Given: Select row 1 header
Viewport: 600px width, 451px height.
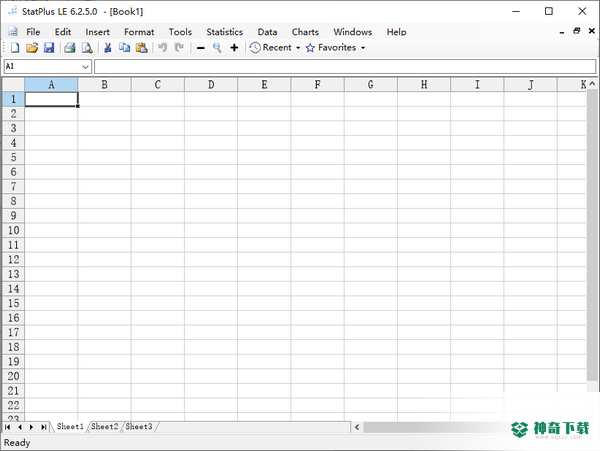Looking at the screenshot, I should tap(13, 99).
